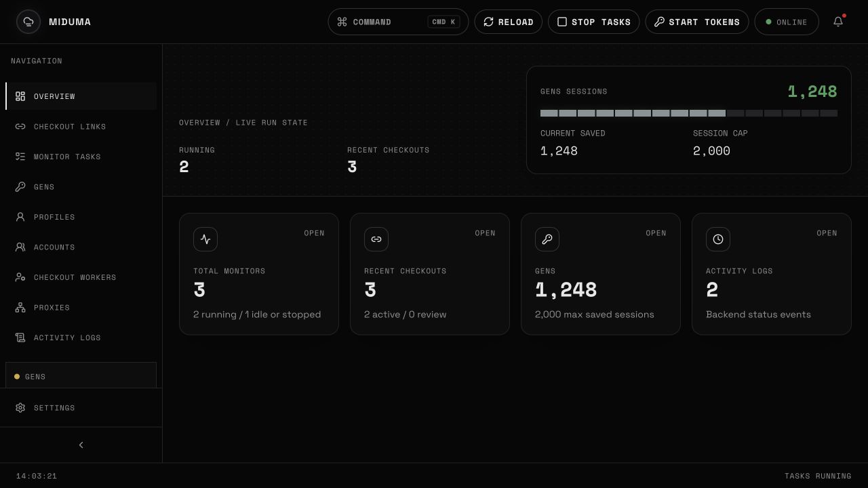Select Overview in the navigation
The image size is (868, 488).
click(x=81, y=96)
